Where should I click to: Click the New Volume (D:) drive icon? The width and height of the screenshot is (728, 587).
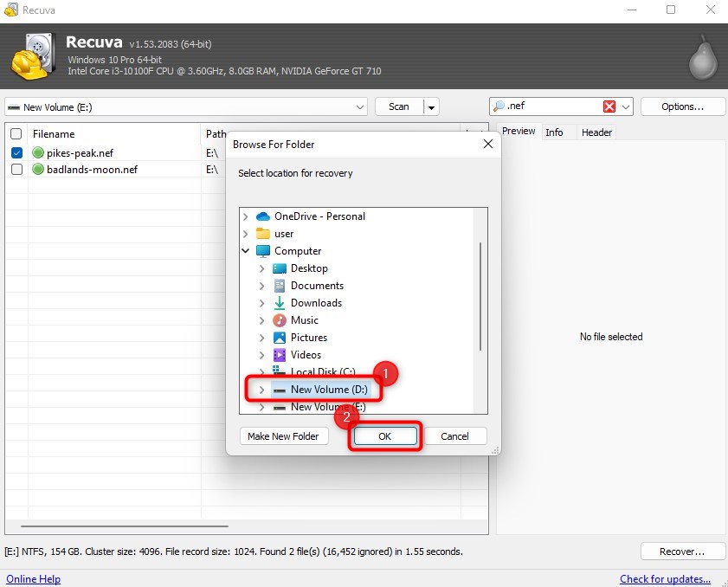coord(279,390)
